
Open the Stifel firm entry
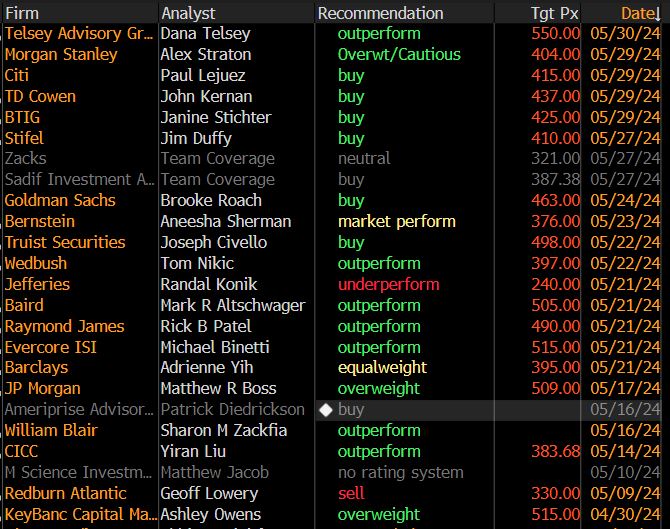pyautogui.click(x=24, y=138)
